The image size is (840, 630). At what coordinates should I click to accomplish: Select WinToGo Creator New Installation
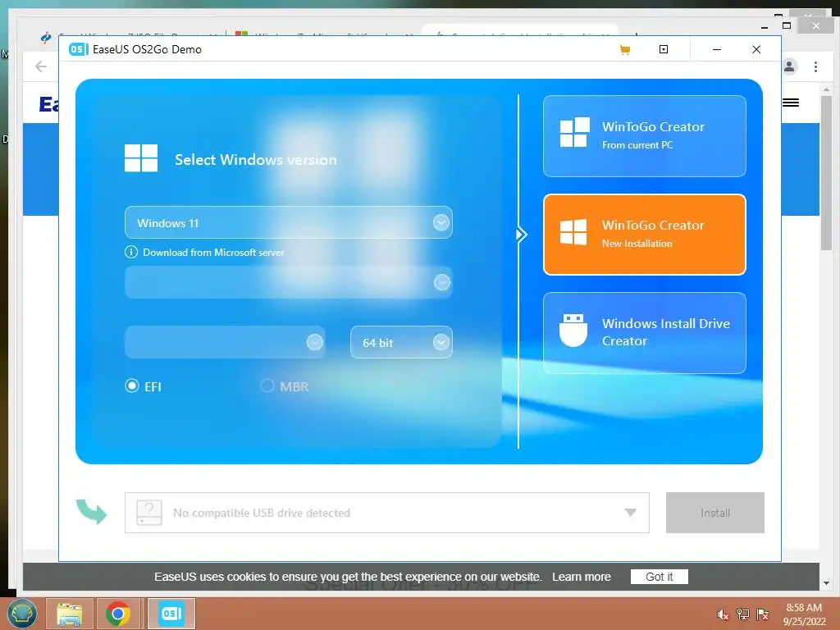click(645, 235)
